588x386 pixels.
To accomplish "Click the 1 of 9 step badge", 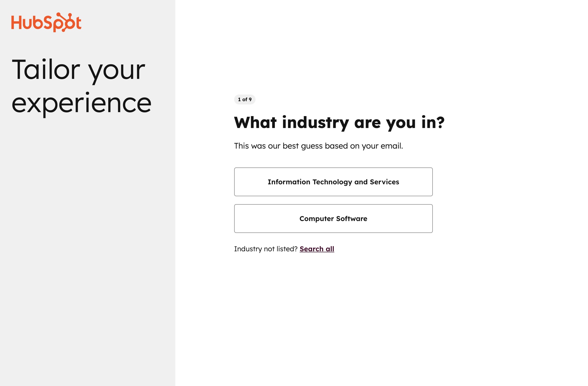I will (x=245, y=99).
